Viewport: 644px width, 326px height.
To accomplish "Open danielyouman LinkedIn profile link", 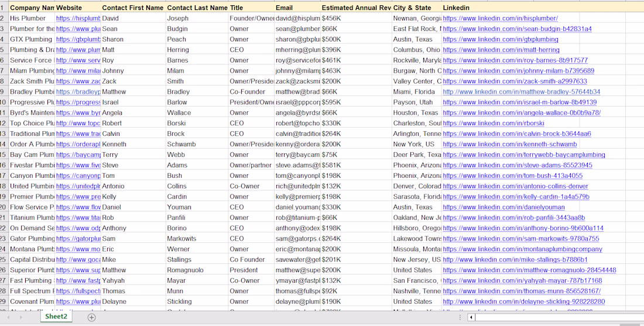I will 503,207.
